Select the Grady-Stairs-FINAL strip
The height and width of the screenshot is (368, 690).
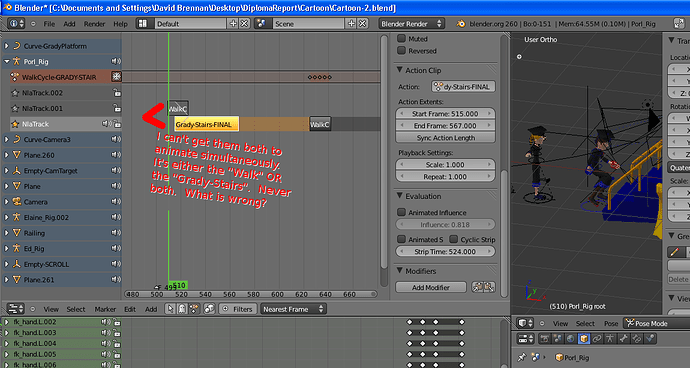pyautogui.click(x=206, y=124)
